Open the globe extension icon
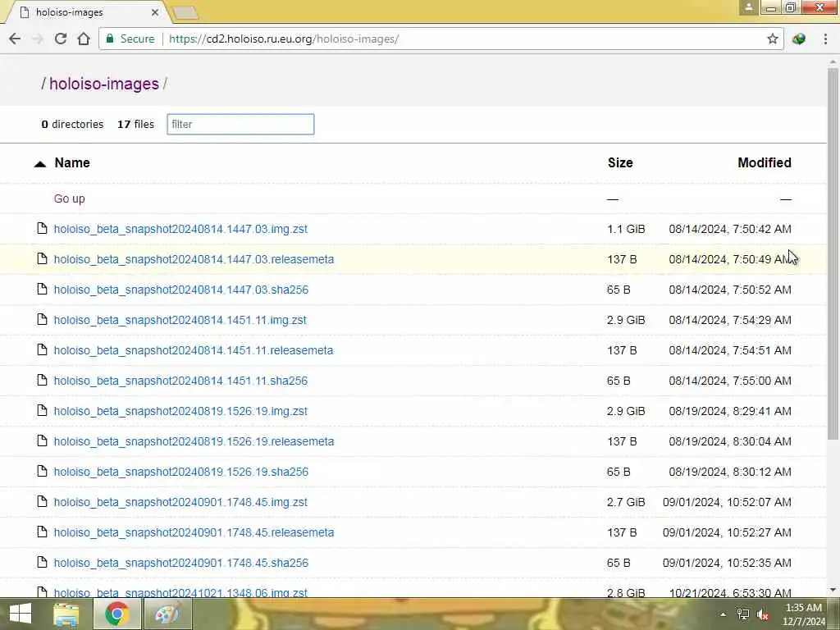 point(799,39)
